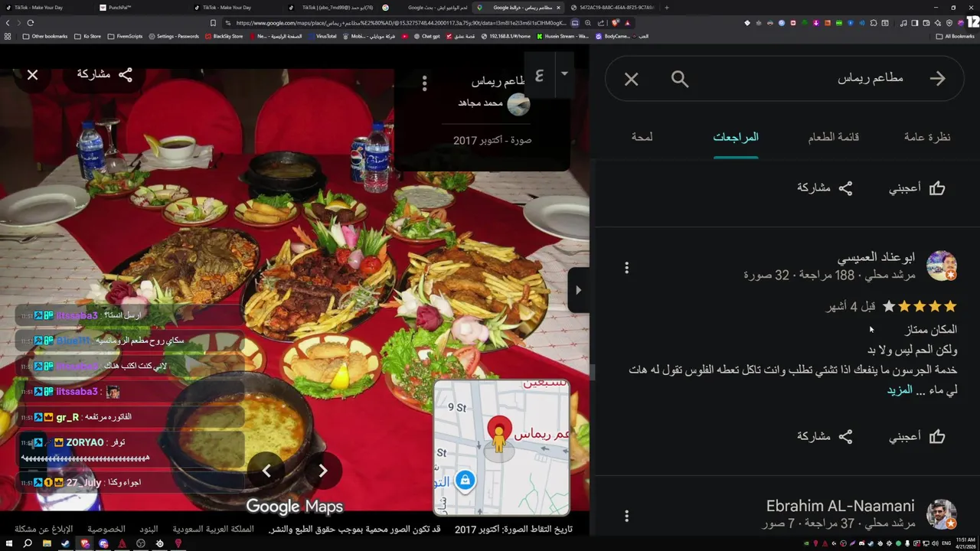Open File Explorer from the taskbar
Screen dimensions: 980x551
point(47,543)
